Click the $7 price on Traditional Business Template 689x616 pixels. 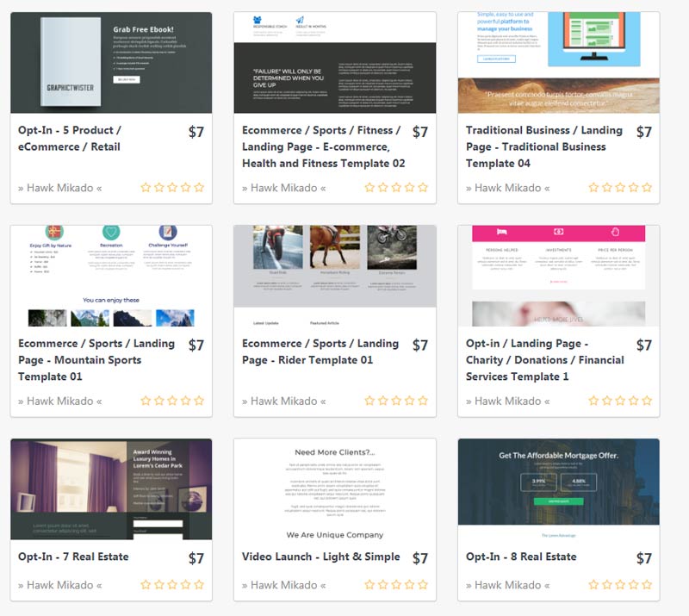click(x=644, y=132)
